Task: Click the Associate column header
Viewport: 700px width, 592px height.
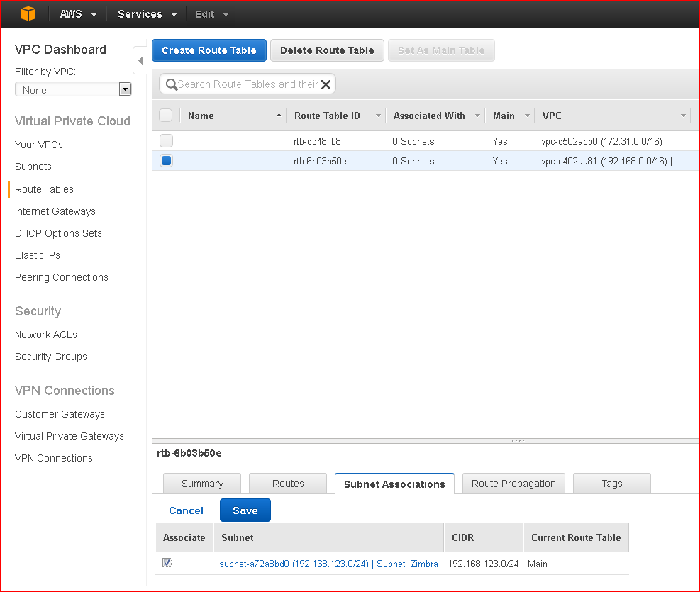Action: pos(184,537)
